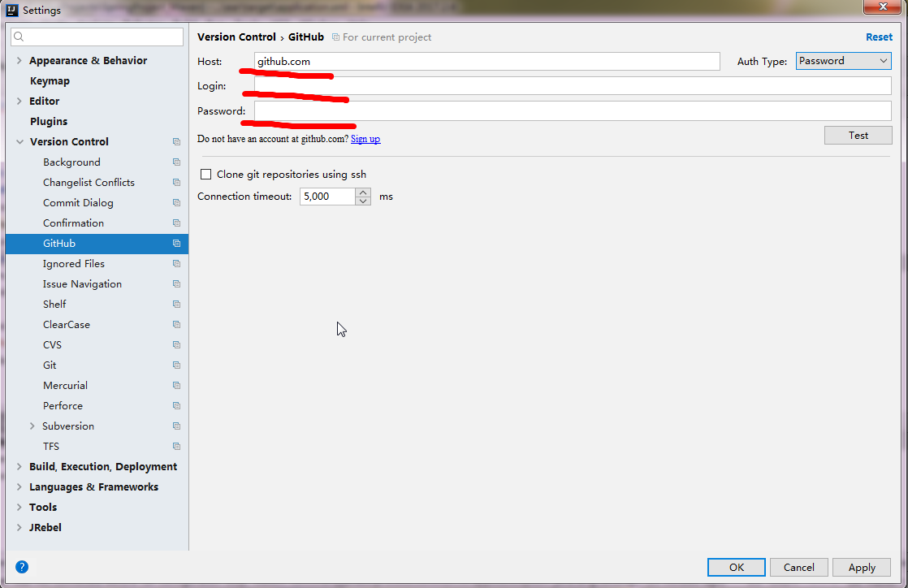Click the project-level icon beside Shelf
The width and height of the screenshot is (908, 588).
tap(176, 304)
